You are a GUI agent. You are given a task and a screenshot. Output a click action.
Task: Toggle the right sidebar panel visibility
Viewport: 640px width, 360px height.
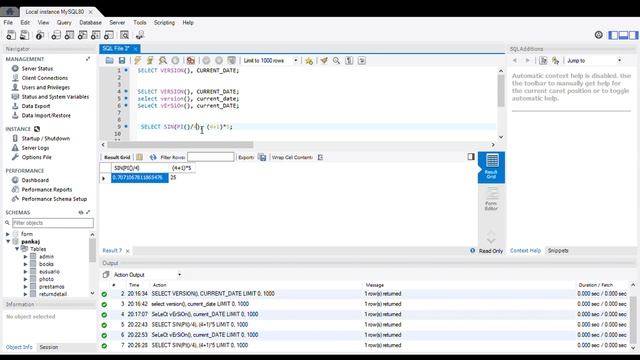[633, 35]
